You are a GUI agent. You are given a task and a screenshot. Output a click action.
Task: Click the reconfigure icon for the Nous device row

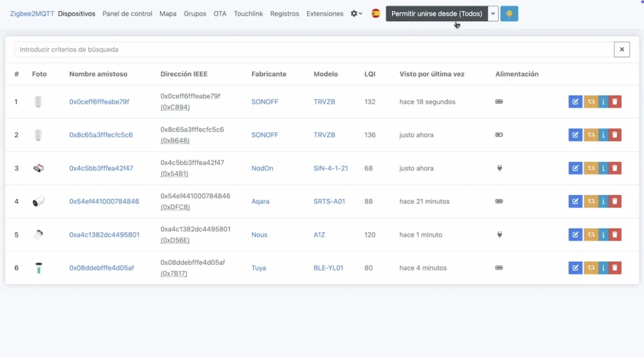(591, 235)
